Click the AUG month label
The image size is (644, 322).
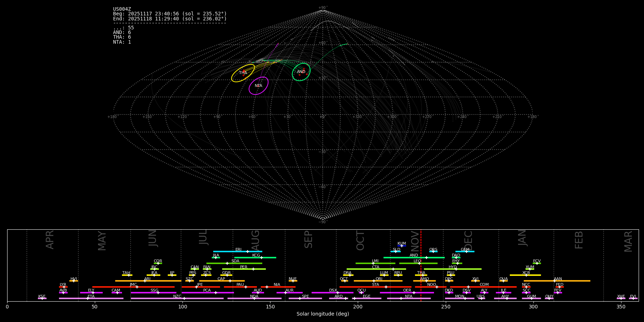tap(255, 240)
